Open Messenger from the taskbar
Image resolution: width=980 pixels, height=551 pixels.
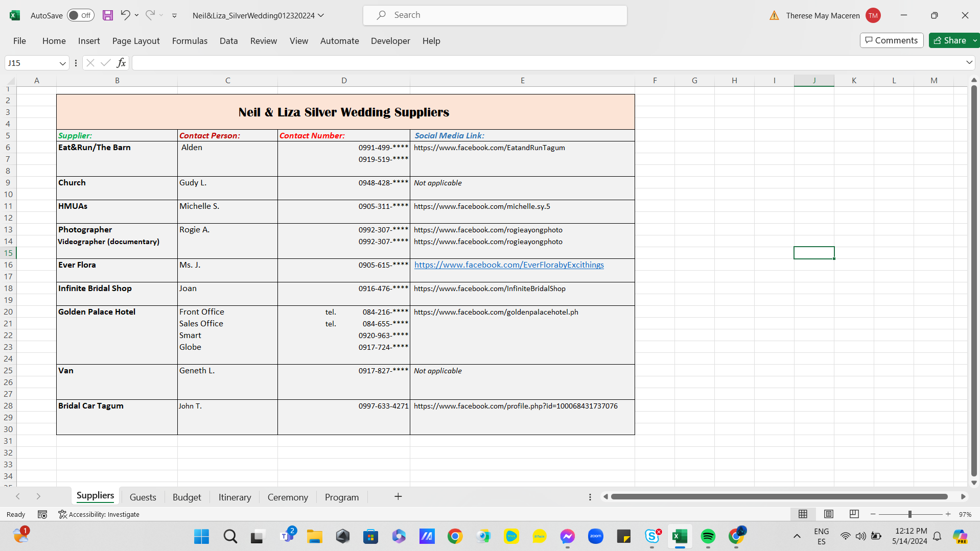(x=568, y=536)
